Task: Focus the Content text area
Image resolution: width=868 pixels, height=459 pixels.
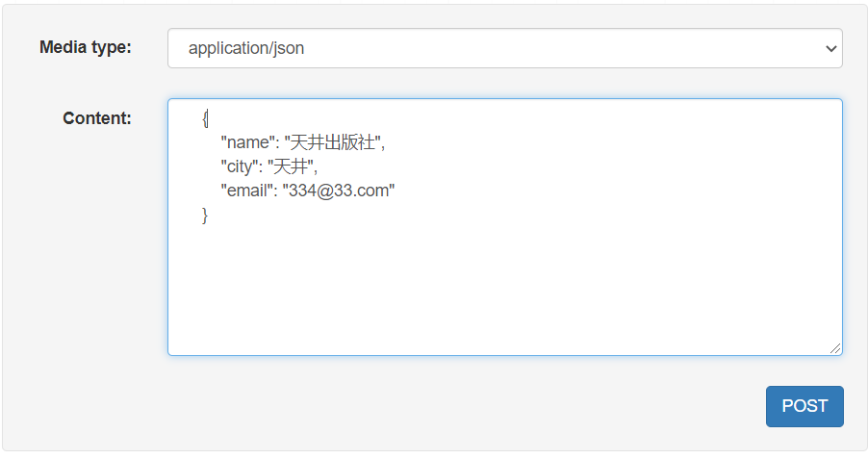Action: click(505, 227)
